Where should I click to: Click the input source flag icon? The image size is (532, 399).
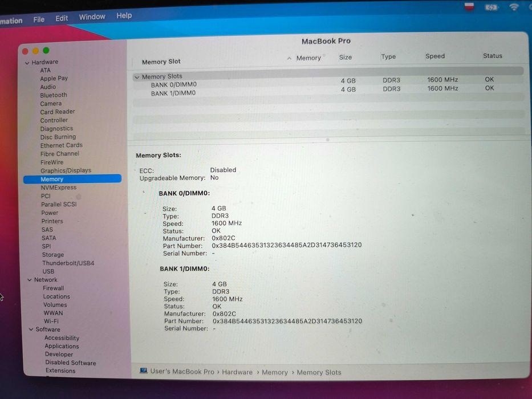coord(469,6)
